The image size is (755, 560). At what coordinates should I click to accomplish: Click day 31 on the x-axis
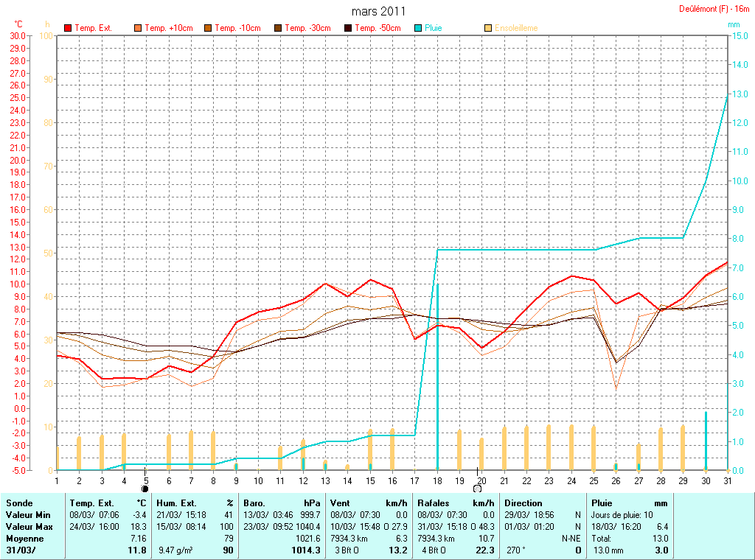tap(727, 480)
